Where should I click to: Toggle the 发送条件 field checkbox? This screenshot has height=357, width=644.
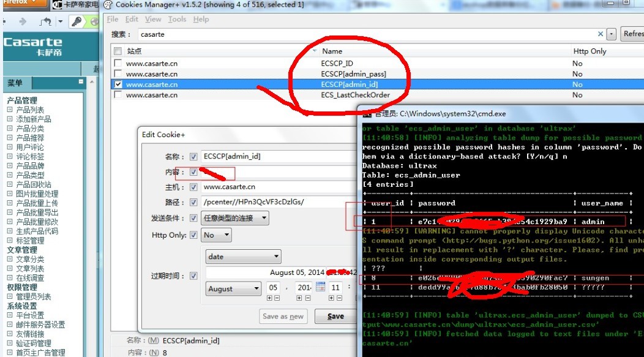click(x=193, y=218)
